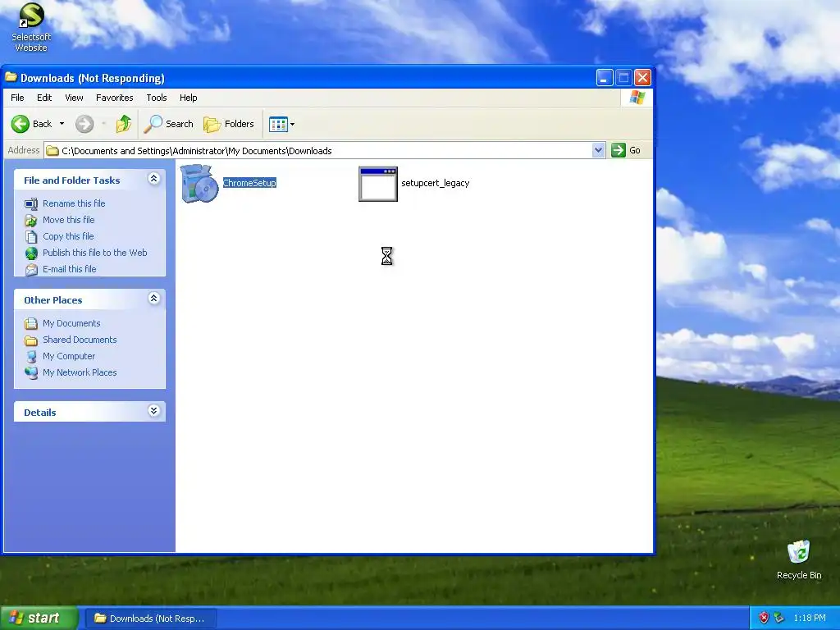Click the Safely Remove Hardware tray icon
The height and width of the screenshot is (630, 840).
coord(779,619)
